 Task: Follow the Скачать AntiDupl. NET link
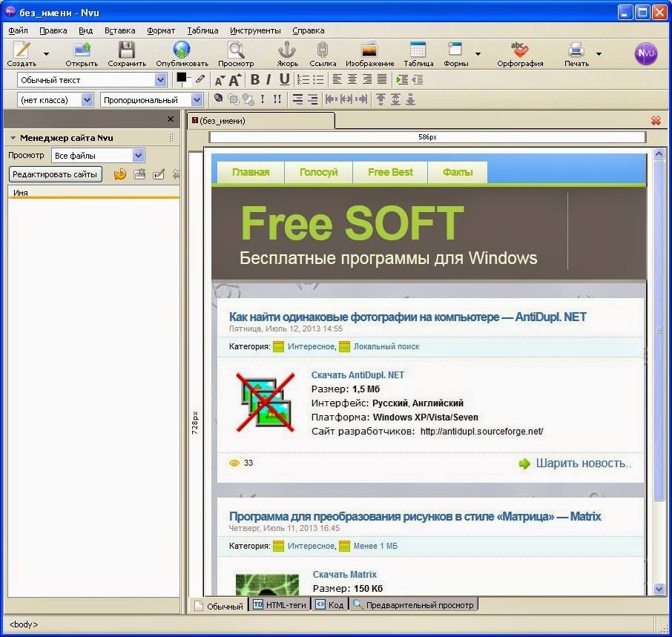pos(358,374)
